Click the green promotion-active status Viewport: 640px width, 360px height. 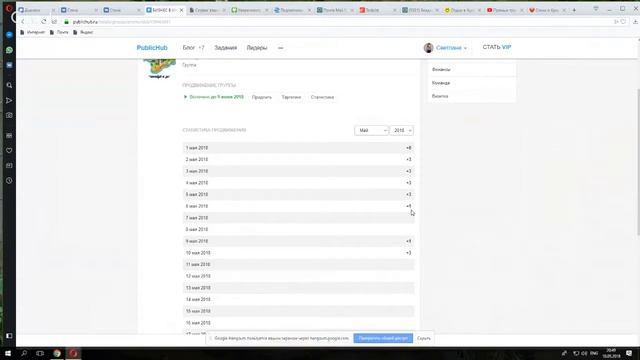213,97
